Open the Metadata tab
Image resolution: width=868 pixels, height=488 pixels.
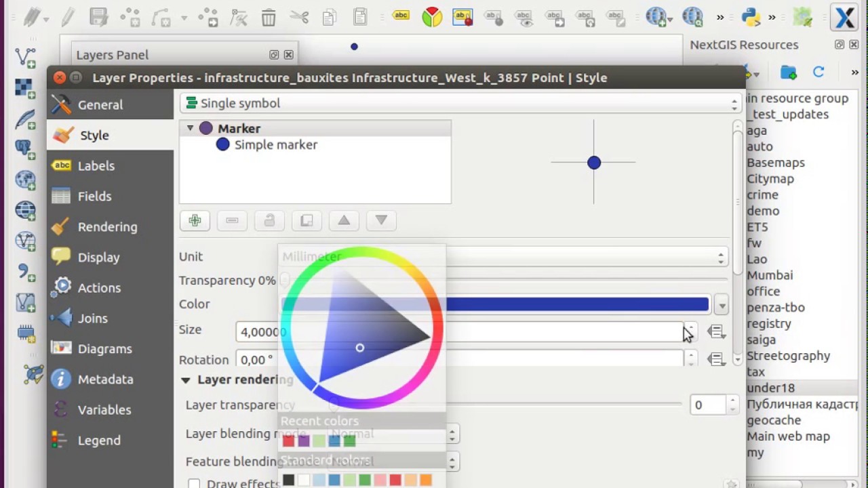[x=111, y=380]
